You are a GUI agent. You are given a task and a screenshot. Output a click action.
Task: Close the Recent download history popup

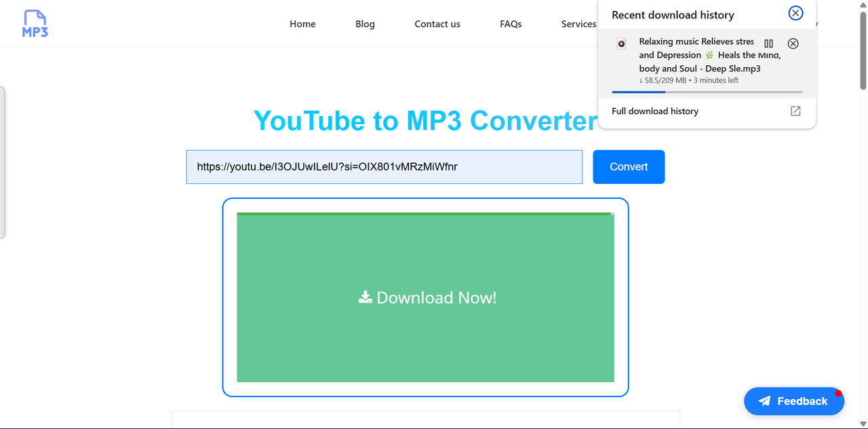tap(795, 13)
